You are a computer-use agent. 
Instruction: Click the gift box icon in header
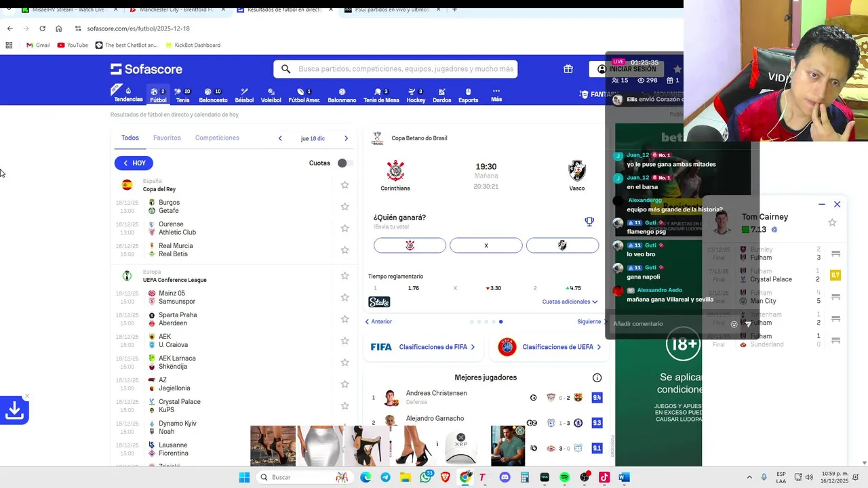point(568,69)
